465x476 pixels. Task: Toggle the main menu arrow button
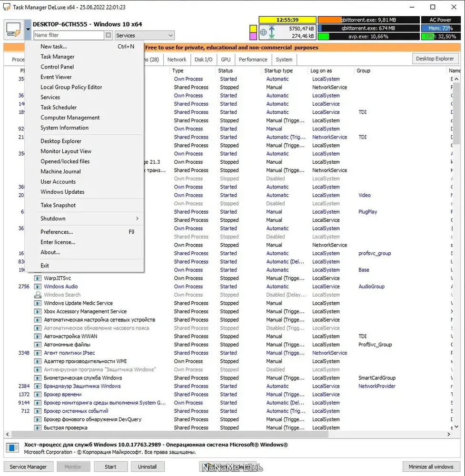click(x=28, y=30)
